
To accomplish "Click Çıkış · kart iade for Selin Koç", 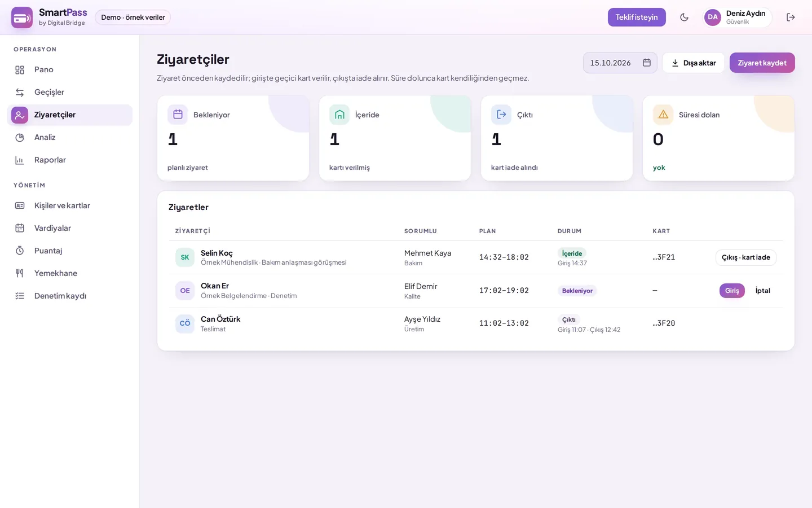I will 746,257.
